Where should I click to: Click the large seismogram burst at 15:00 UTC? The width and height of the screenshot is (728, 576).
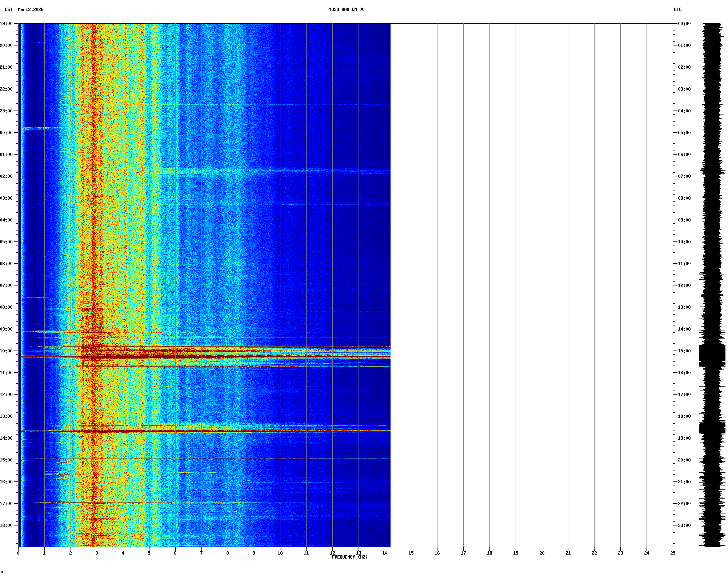tap(712, 355)
